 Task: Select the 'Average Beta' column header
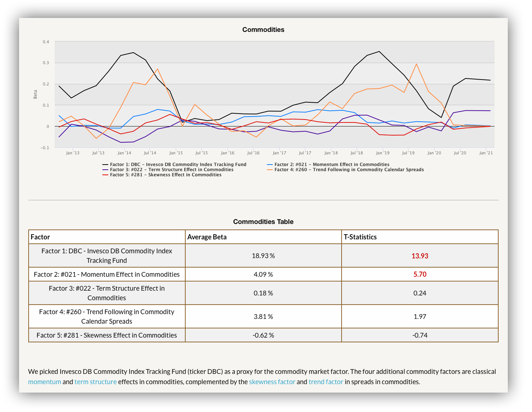coord(263,237)
